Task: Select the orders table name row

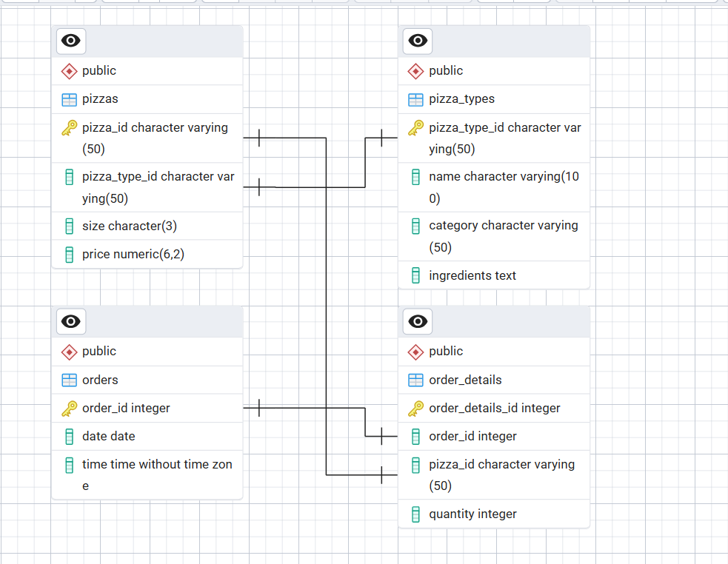Action: click(x=147, y=380)
